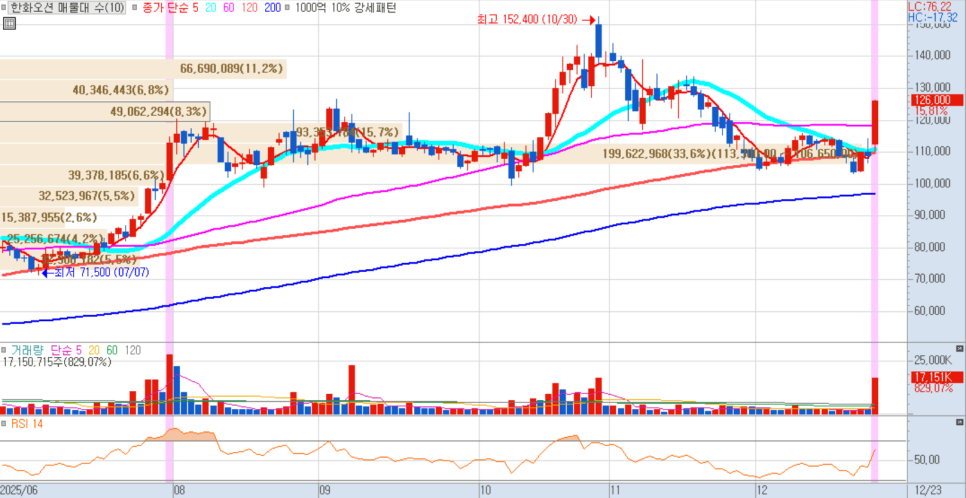Select the 한화오션 매물대 수(10) label box
Screen dimensions: 966x498
tap(68, 8)
